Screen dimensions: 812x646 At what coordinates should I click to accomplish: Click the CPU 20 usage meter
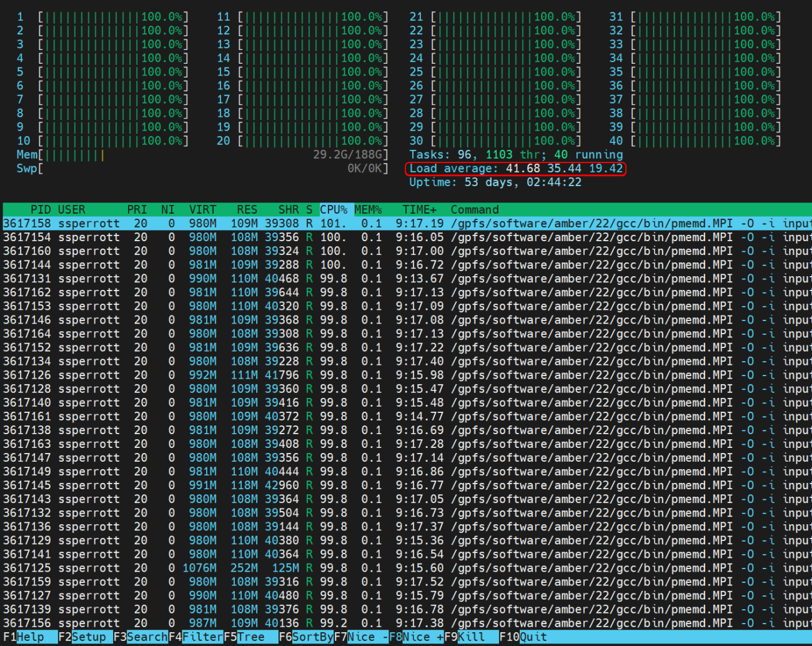303,141
